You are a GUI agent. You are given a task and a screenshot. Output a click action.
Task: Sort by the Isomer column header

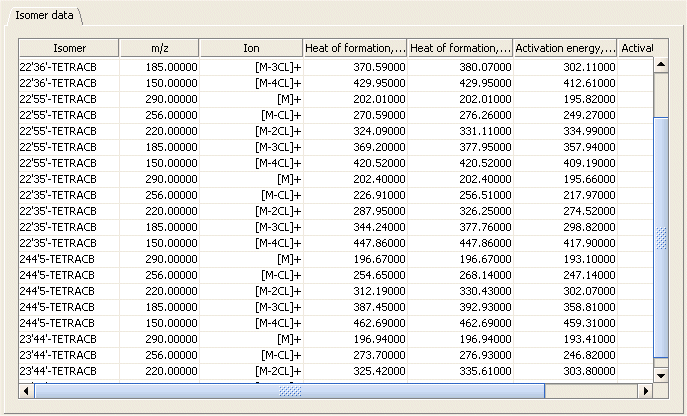click(69, 48)
